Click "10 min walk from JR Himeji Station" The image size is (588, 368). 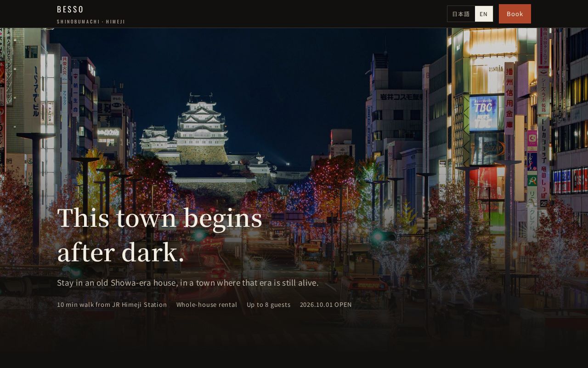pyautogui.click(x=112, y=305)
